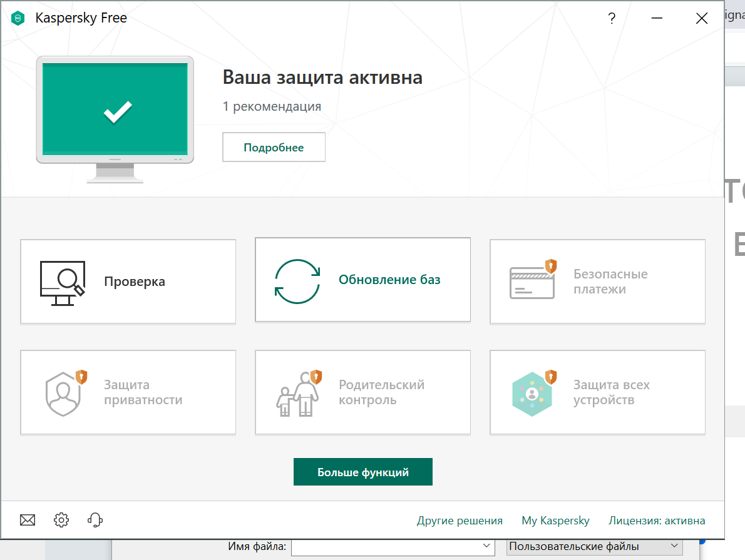745x560 pixels.
Task: Click the 1 рекомендация text
Action: [272, 106]
